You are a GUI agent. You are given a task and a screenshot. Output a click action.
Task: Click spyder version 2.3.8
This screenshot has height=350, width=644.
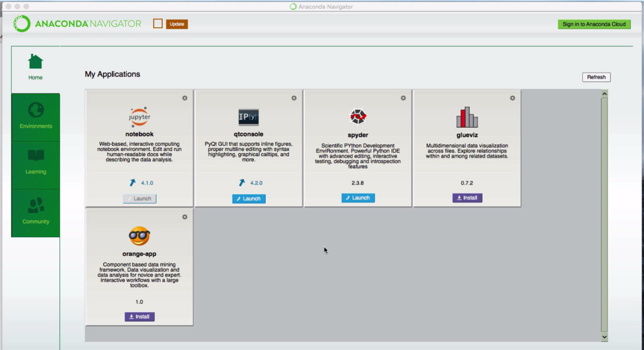coord(358,183)
